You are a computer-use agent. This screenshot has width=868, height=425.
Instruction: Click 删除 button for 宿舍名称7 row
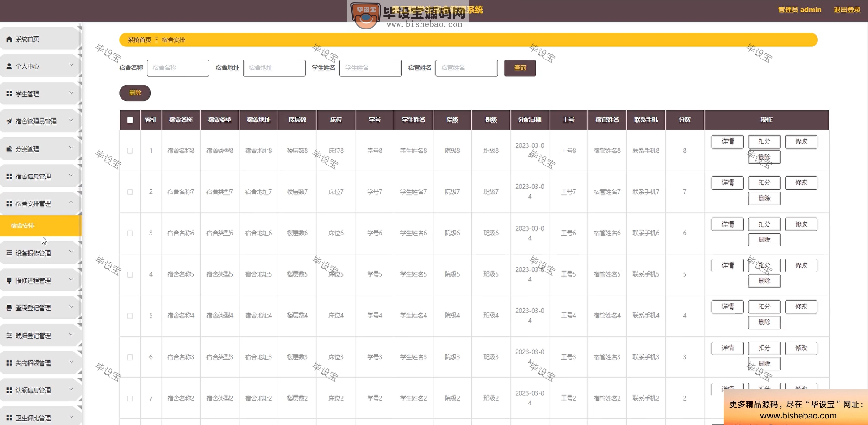click(x=764, y=198)
